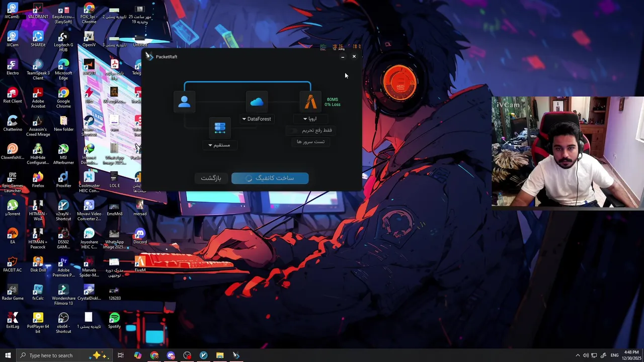Image resolution: width=644 pixels, height=362 pixels.
Task: Click the taskbar search box
Action: pos(65,355)
